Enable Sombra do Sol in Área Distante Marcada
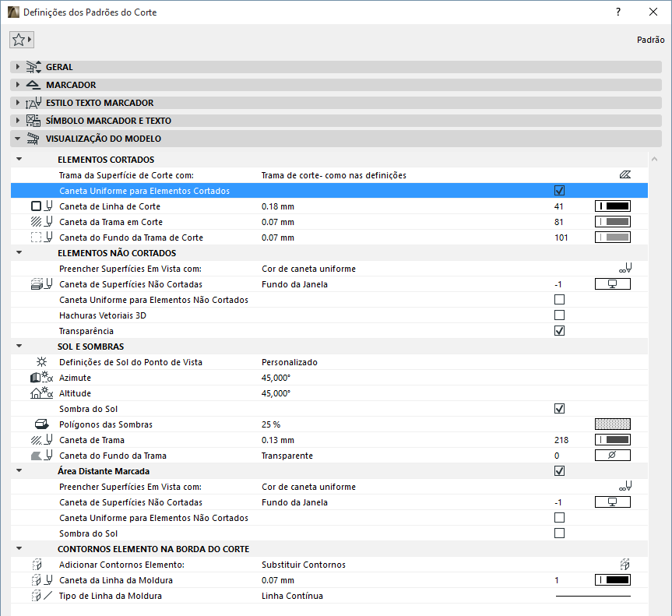The height and width of the screenshot is (616, 672). coord(559,533)
